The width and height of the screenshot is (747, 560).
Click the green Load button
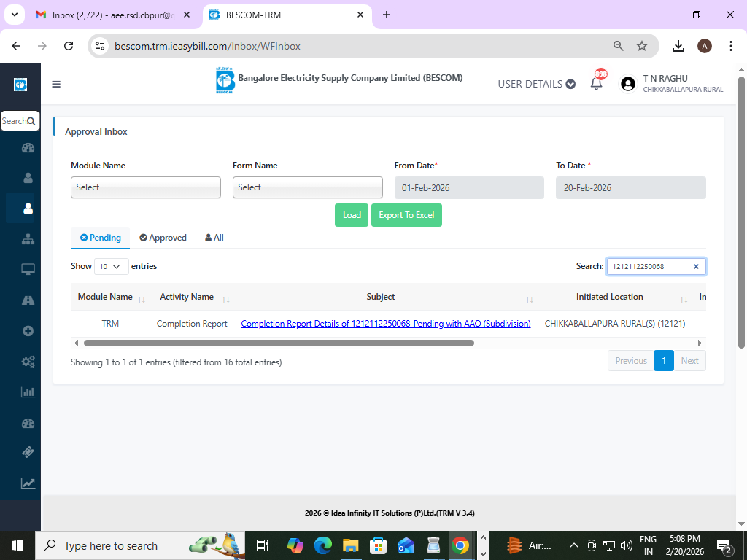tap(352, 215)
